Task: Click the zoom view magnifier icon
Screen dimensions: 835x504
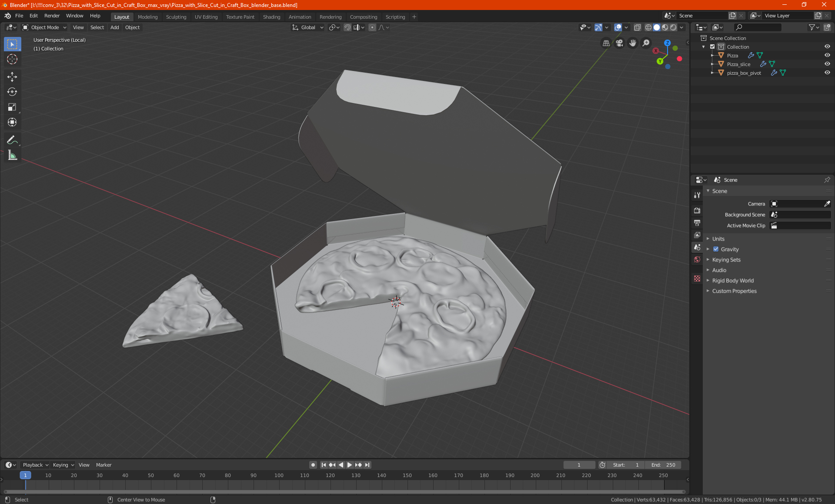Action: coord(646,43)
